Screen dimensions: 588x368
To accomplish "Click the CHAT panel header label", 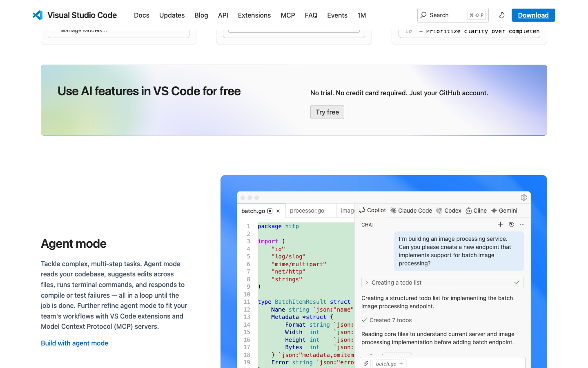I will point(368,224).
